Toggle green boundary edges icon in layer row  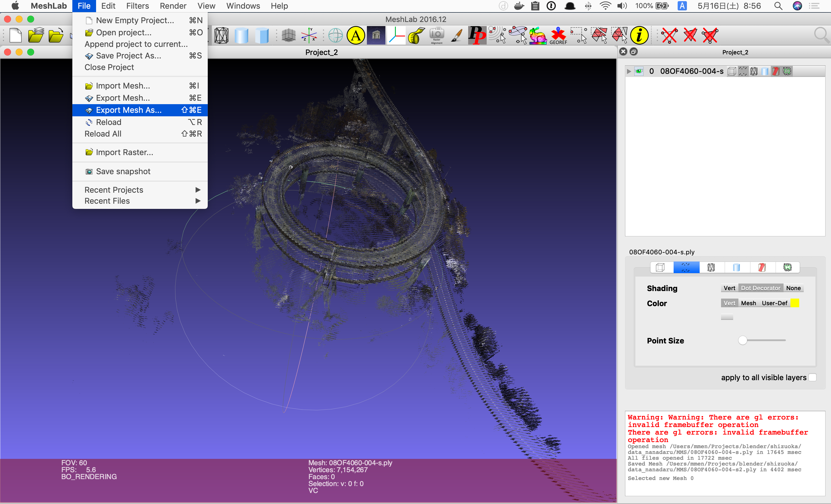pyautogui.click(x=787, y=71)
